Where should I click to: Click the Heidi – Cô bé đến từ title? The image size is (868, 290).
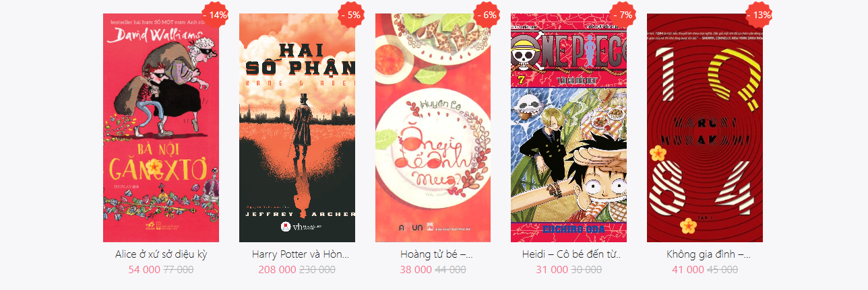point(571,254)
